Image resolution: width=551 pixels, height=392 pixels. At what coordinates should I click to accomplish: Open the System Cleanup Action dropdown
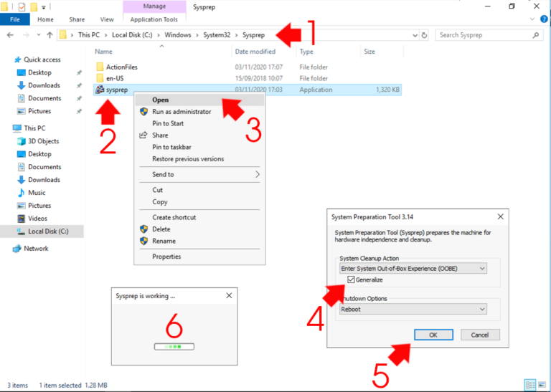click(413, 268)
